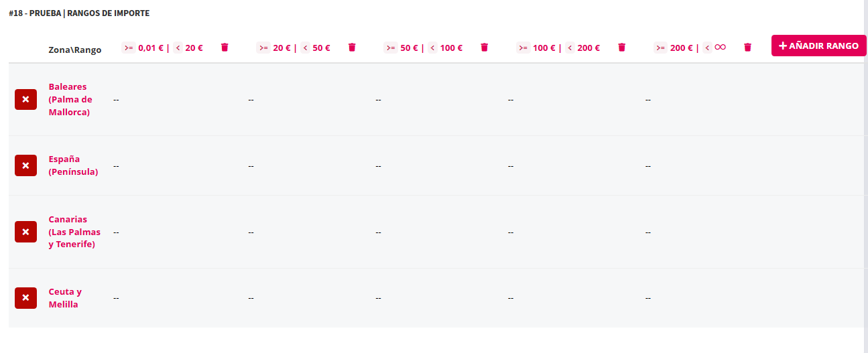Edit the 0,01 € lower bound value
The height and width of the screenshot is (353, 868).
[x=150, y=48]
